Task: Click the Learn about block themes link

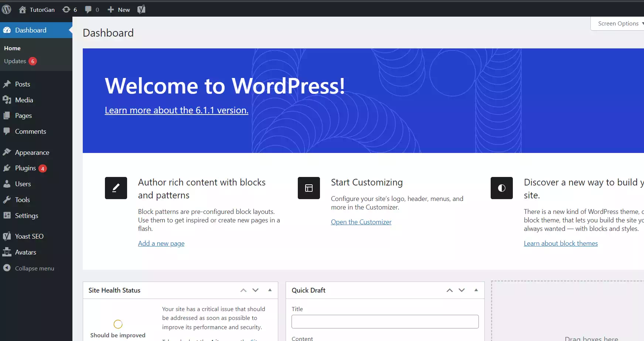Action: click(x=561, y=243)
